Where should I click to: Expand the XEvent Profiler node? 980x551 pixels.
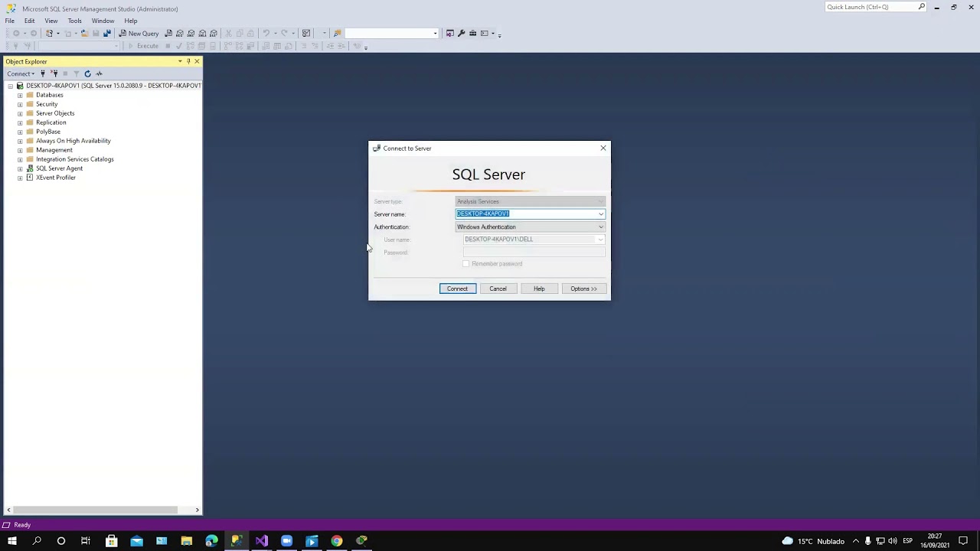[x=20, y=178]
